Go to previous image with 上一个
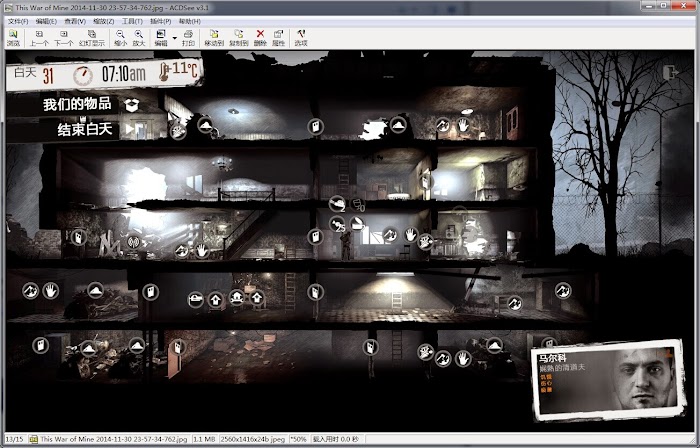 click(39, 38)
